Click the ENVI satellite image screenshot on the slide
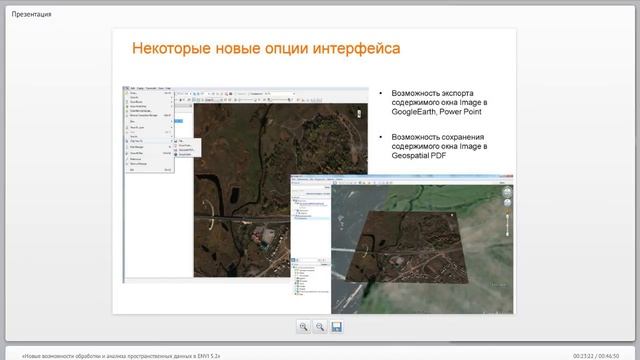640x360 pixels. [x=246, y=184]
